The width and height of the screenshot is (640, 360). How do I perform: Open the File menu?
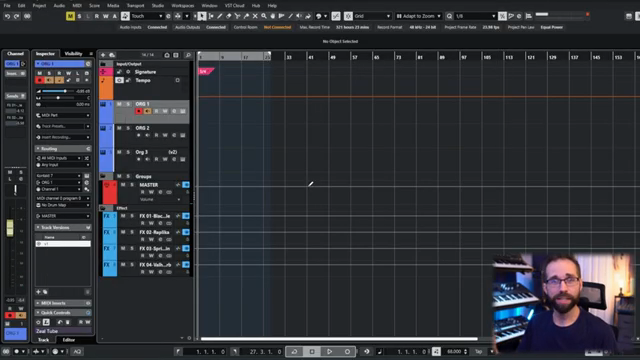[7, 6]
